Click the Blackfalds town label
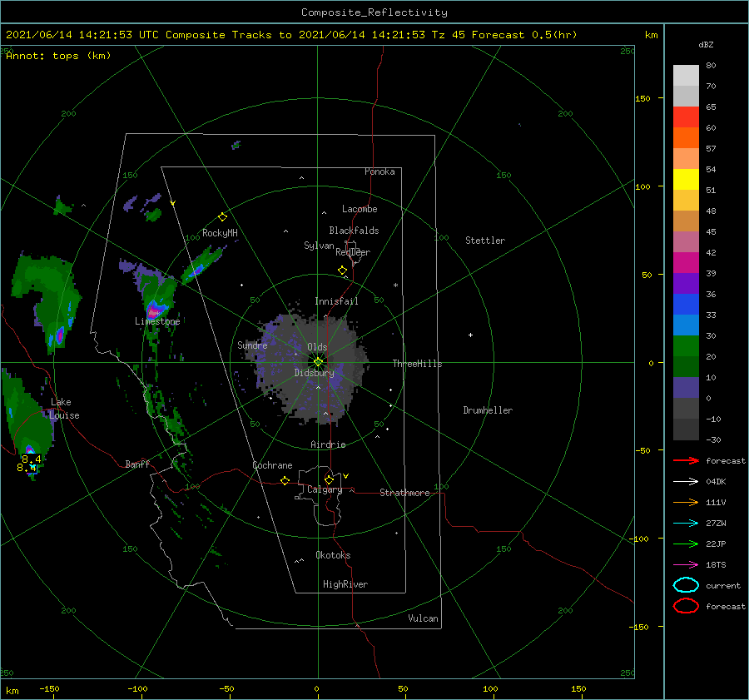Image resolution: width=749 pixels, height=700 pixels. click(354, 231)
